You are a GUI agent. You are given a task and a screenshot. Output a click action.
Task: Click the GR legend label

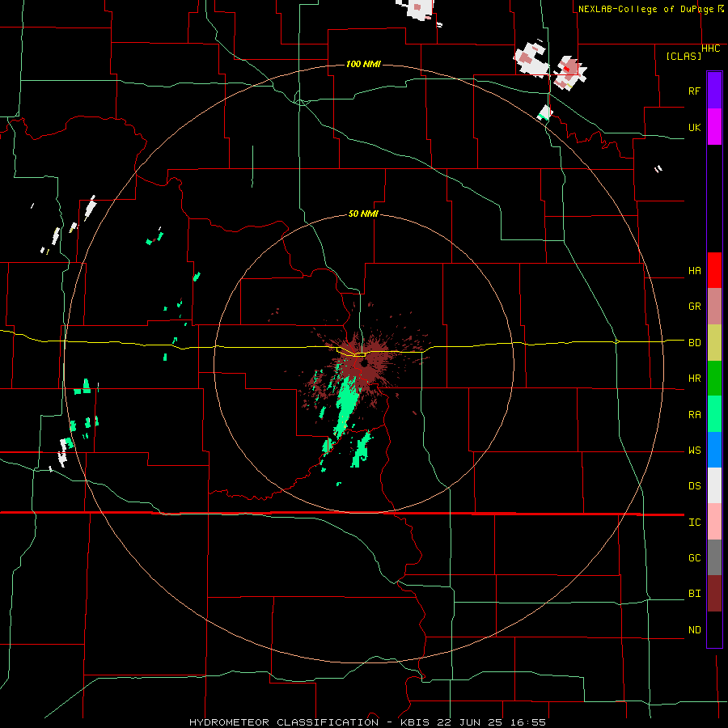point(694,307)
